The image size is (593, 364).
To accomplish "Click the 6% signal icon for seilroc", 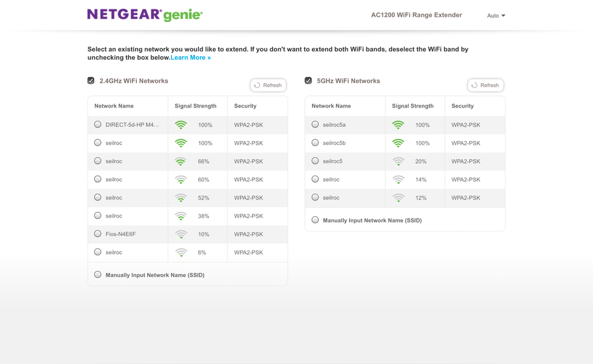I will pyautogui.click(x=180, y=252).
